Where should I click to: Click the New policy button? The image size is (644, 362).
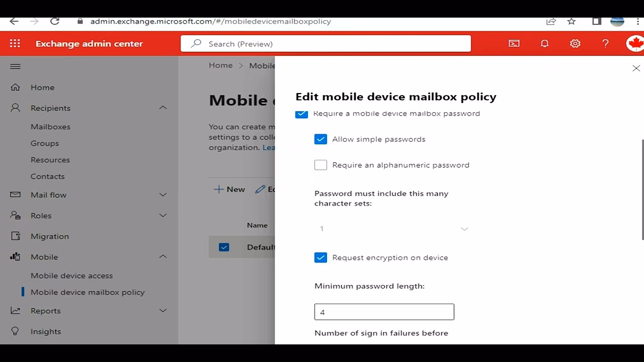229,189
